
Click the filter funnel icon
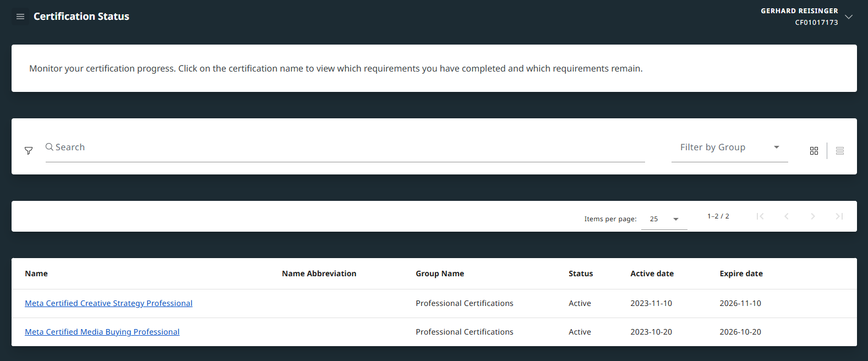[x=29, y=151]
